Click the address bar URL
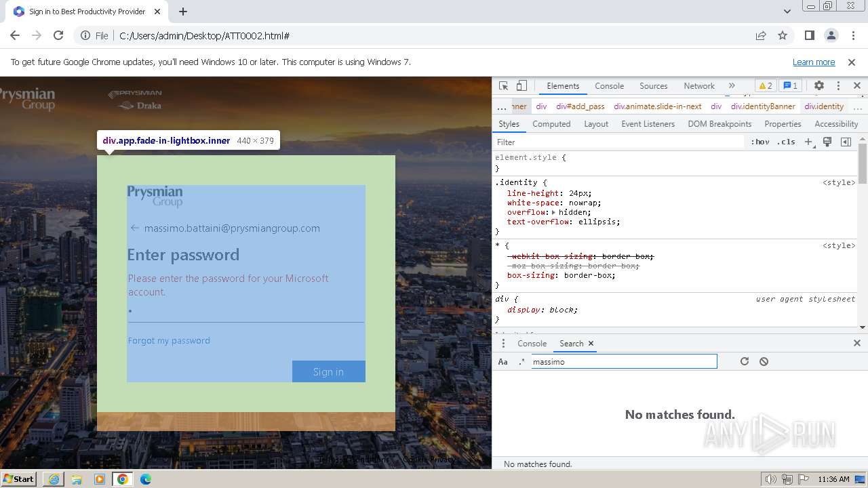This screenshot has height=488, width=868. tap(205, 36)
